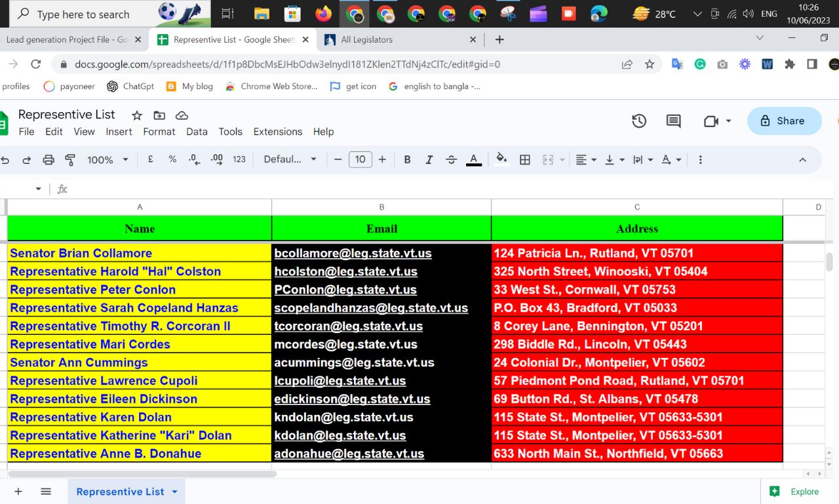Open the Grammarly extension icon
Viewport: 839px width, 504px height.
(700, 64)
